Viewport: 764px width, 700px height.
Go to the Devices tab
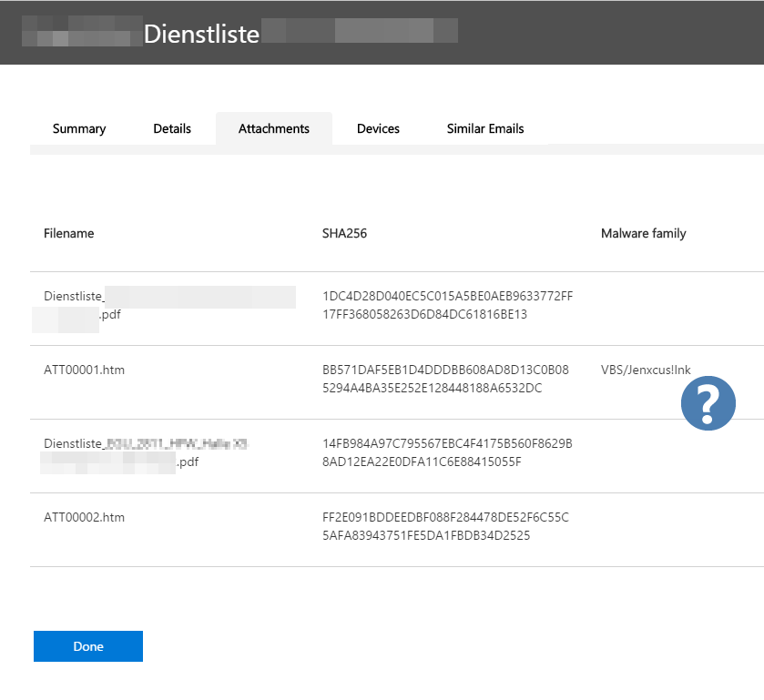[378, 128]
